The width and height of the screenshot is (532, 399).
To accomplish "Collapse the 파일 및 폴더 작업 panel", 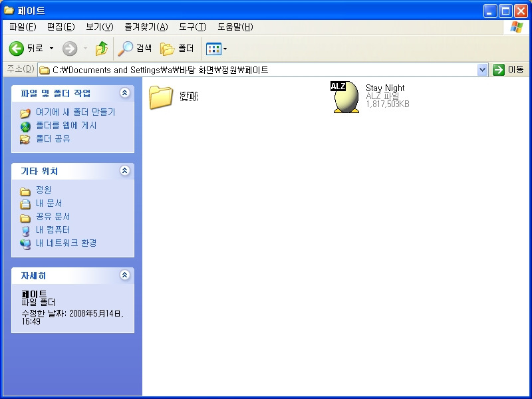I will click(124, 93).
